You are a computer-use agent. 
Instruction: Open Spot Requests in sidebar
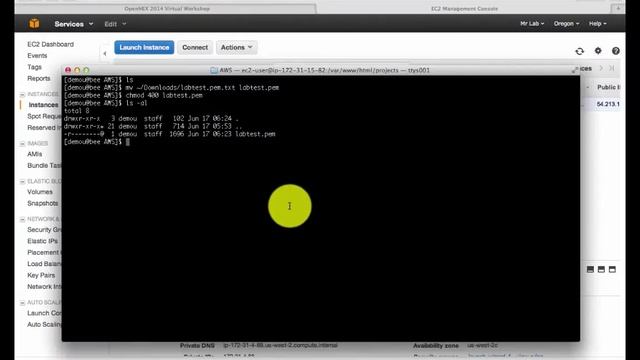(44, 116)
